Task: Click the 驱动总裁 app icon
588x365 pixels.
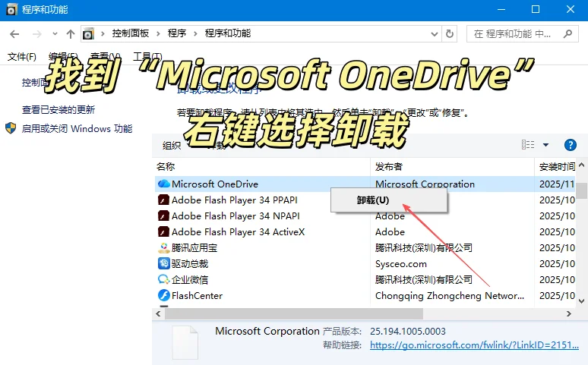Action: click(x=163, y=264)
